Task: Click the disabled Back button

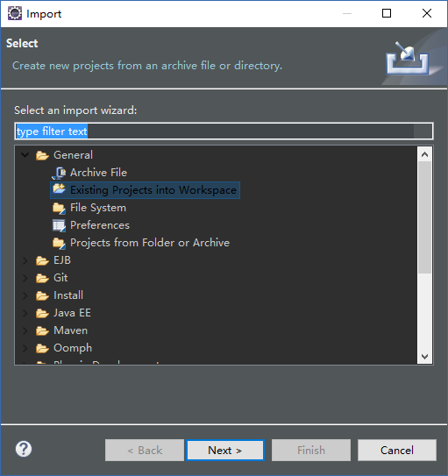Action: (x=145, y=451)
